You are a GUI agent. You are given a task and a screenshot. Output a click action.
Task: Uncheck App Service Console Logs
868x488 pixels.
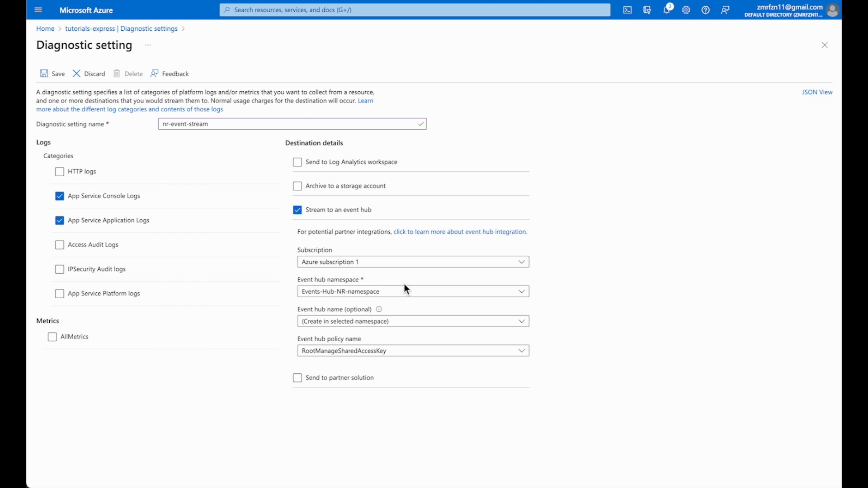click(60, 196)
